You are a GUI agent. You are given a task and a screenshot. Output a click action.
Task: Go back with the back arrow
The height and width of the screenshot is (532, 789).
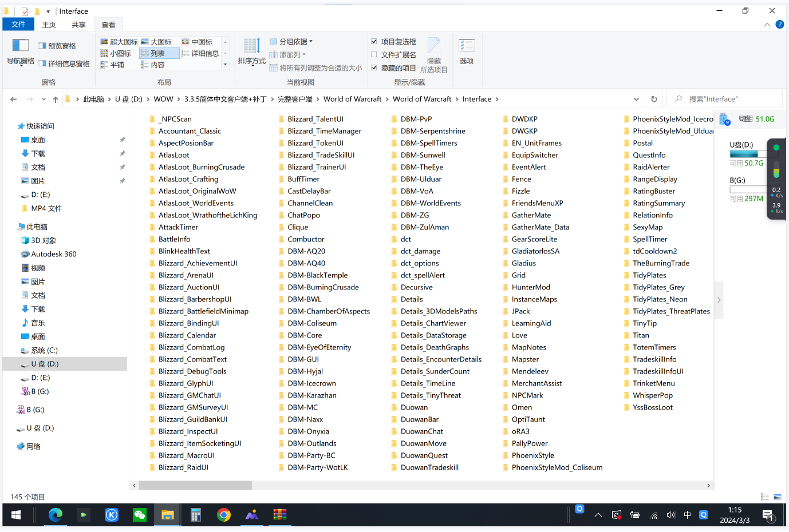(x=13, y=99)
